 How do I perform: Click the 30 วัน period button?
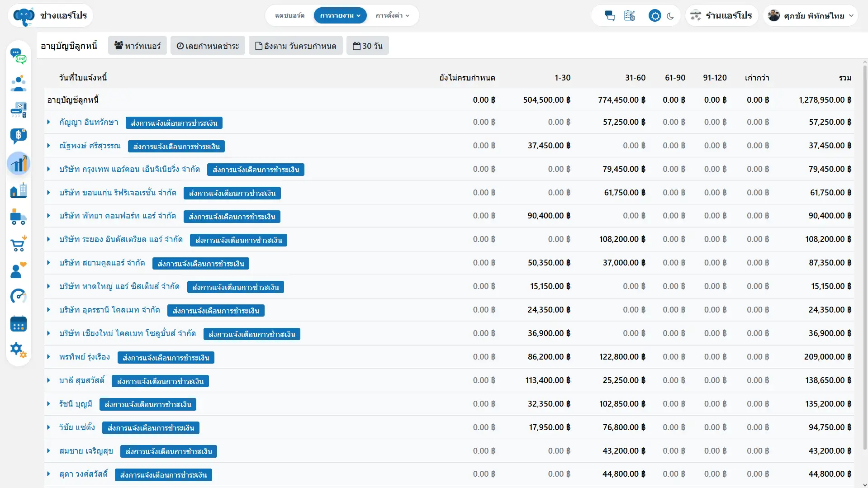point(368,46)
